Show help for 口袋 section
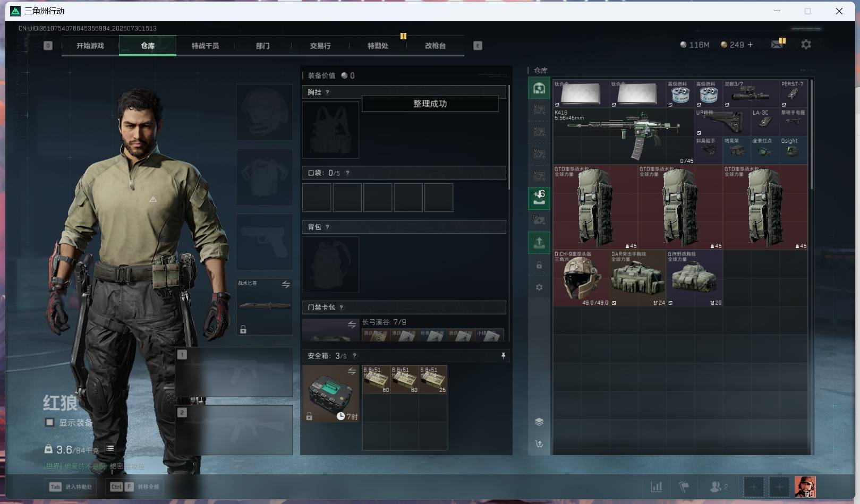860x504 pixels. click(x=347, y=173)
